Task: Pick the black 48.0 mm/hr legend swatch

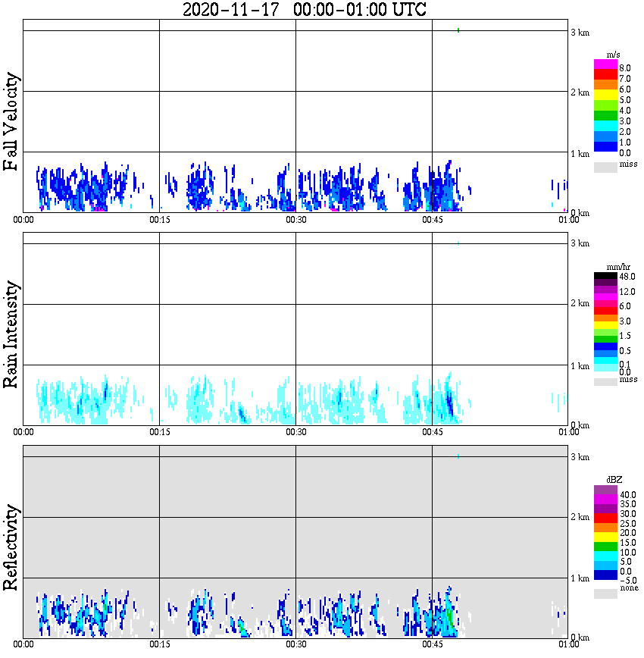Action: point(605,276)
